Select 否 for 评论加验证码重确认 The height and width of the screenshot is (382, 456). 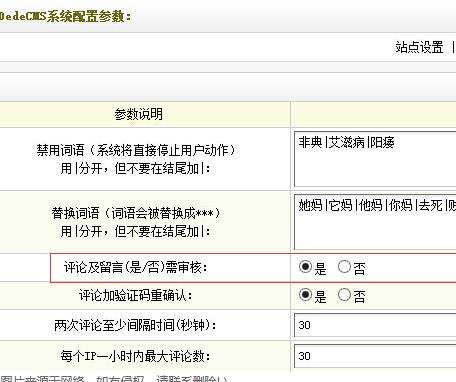pyautogui.click(x=344, y=295)
